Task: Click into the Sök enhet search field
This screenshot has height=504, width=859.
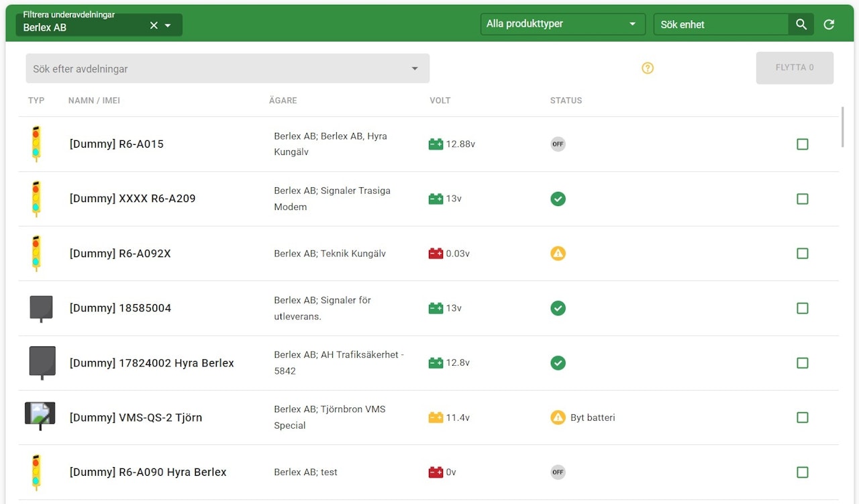Action: (720, 25)
